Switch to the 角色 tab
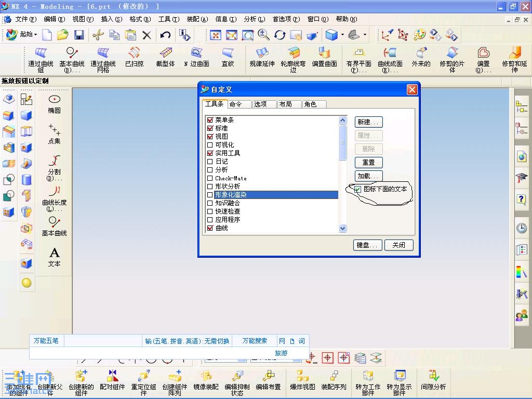This screenshot has height=399, width=532. coord(314,104)
